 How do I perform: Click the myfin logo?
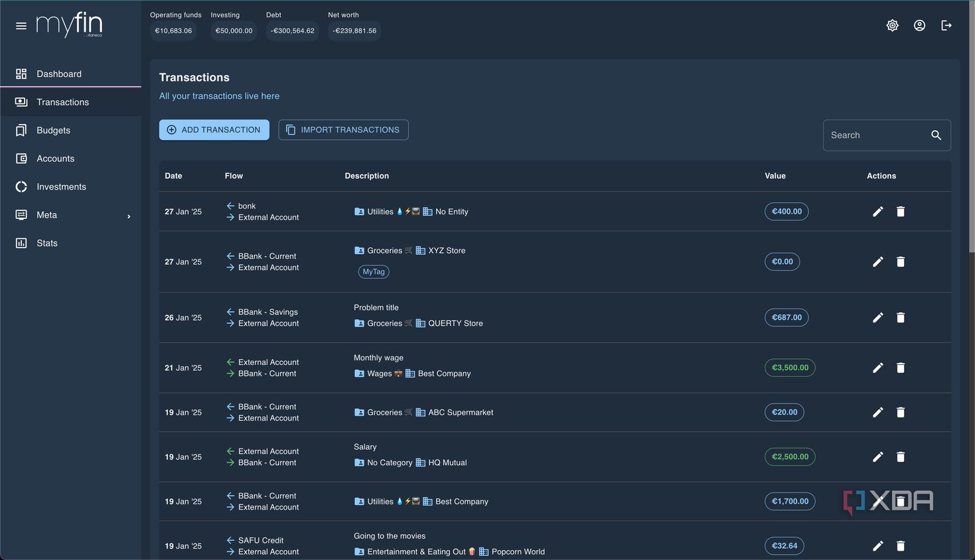click(x=69, y=25)
